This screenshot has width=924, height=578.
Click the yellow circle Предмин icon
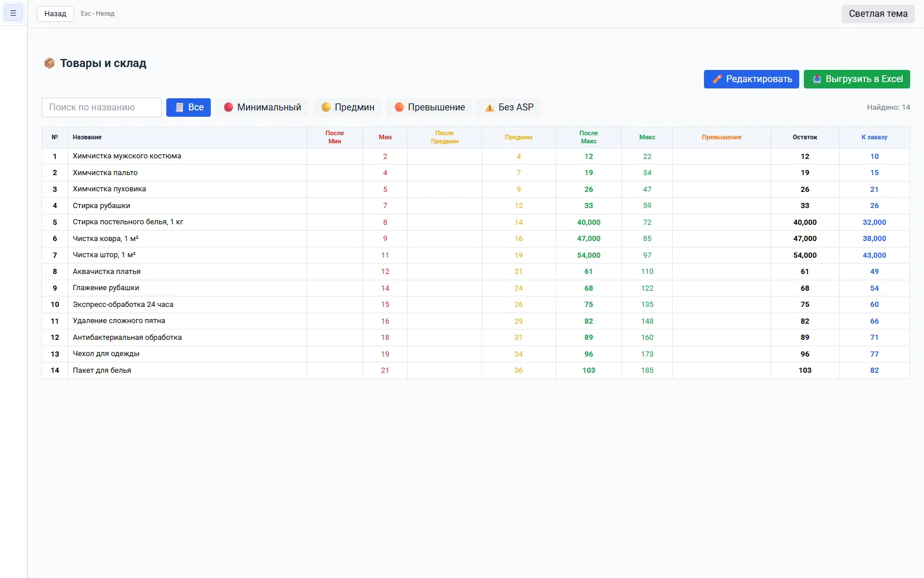pos(326,108)
